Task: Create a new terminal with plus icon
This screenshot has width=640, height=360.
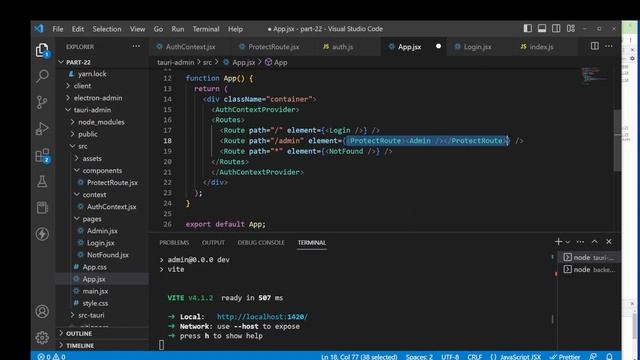Action: [x=558, y=242]
